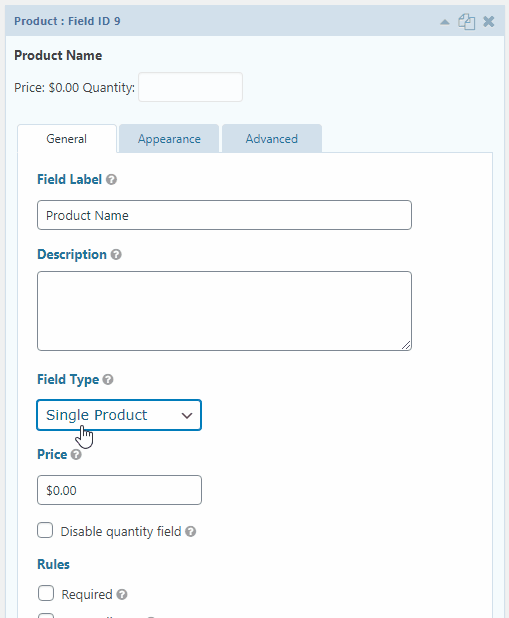Open the Field Label help tooltip icon
The width and height of the screenshot is (509, 618).
112,180
